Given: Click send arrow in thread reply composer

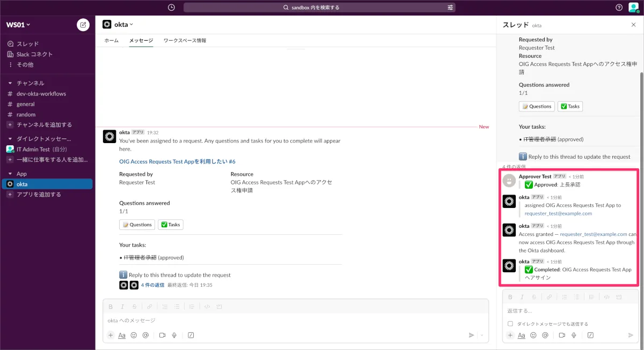Looking at the screenshot, I should (x=631, y=335).
